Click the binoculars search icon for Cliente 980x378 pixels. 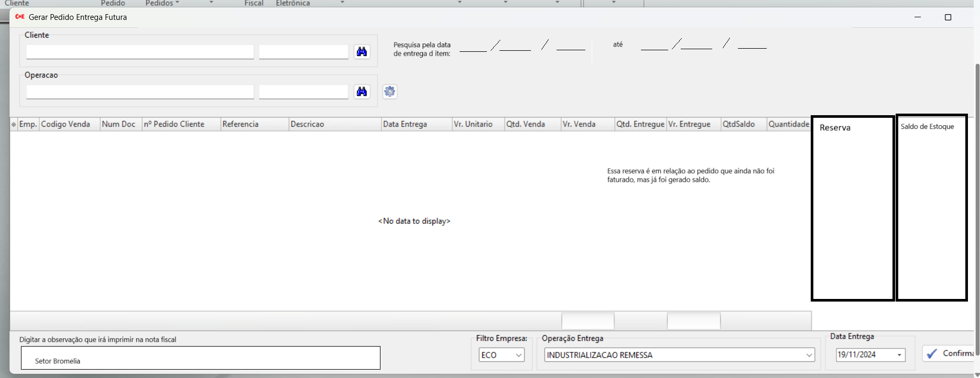coord(362,51)
